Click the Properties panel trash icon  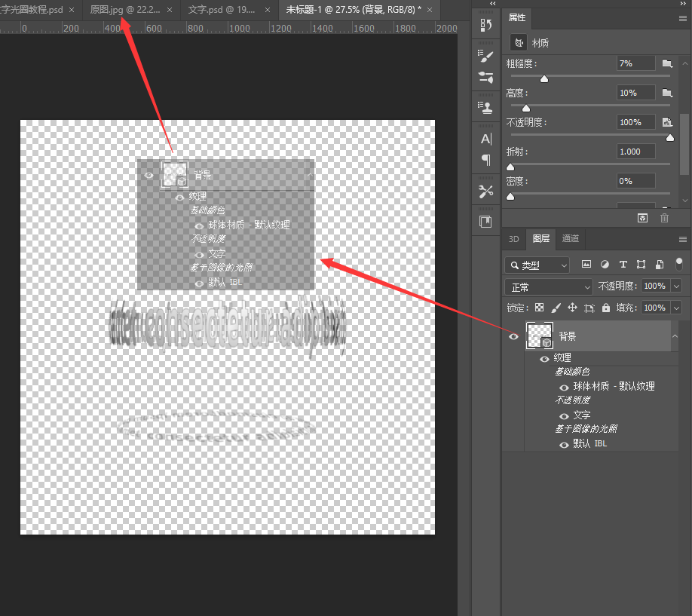664,218
